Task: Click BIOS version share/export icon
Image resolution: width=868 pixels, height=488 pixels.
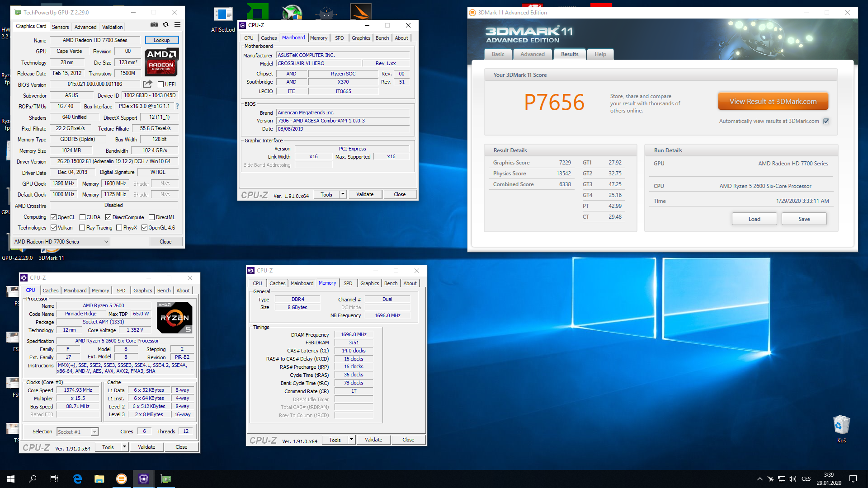Action: (x=147, y=84)
